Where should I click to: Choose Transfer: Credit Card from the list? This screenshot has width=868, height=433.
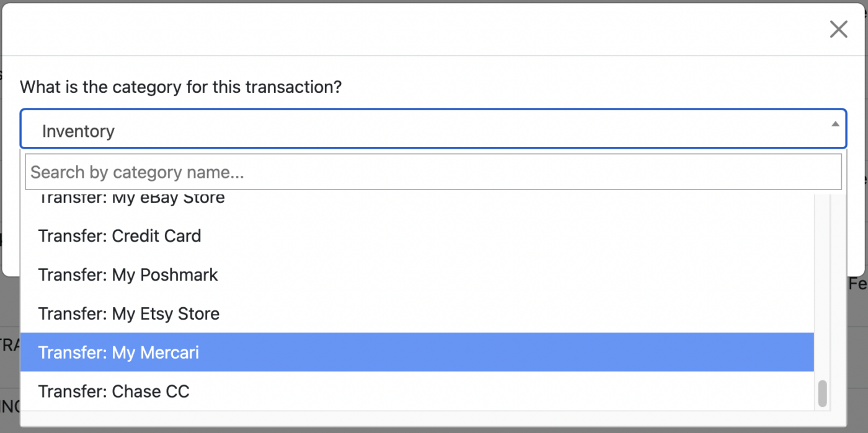120,236
